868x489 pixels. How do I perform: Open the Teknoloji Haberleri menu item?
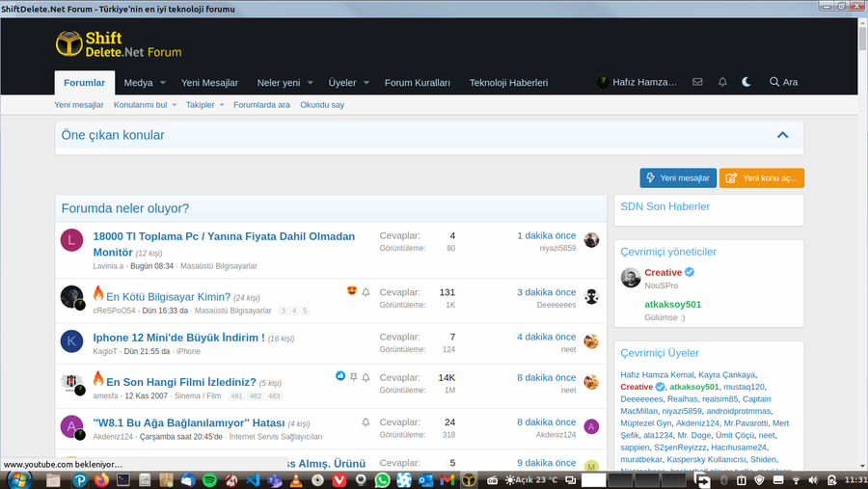click(x=508, y=83)
